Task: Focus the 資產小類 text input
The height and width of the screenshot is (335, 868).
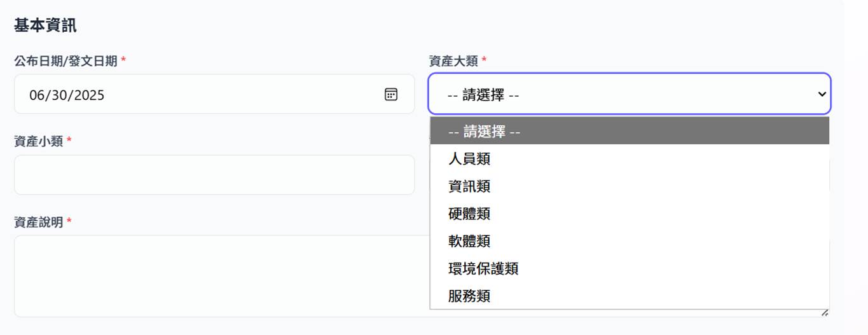Action: 214,175
